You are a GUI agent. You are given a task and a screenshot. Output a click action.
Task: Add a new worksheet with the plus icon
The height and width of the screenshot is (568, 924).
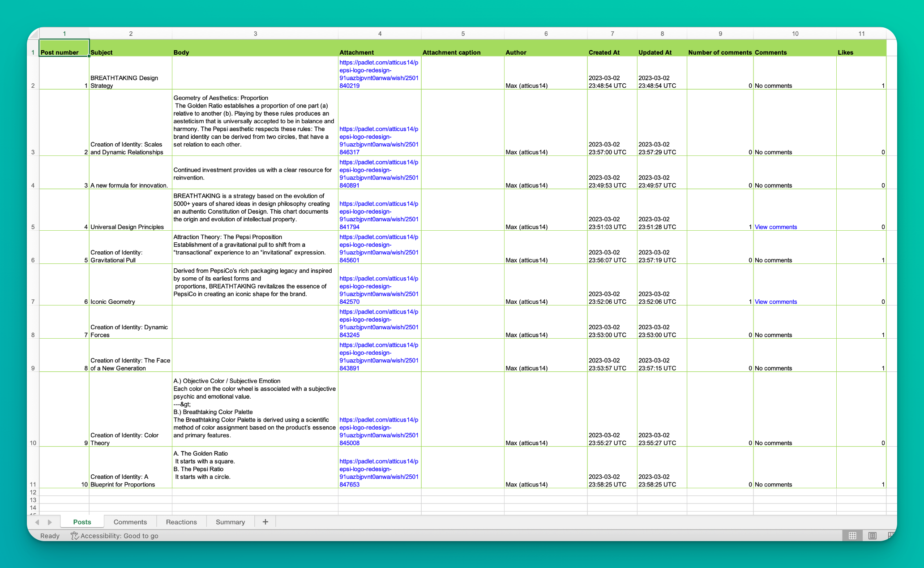tap(265, 521)
